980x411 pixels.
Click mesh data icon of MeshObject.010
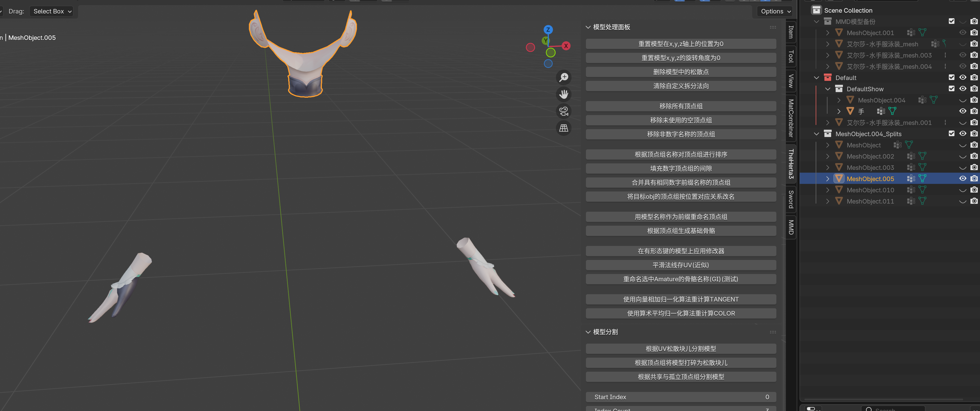pos(922,190)
